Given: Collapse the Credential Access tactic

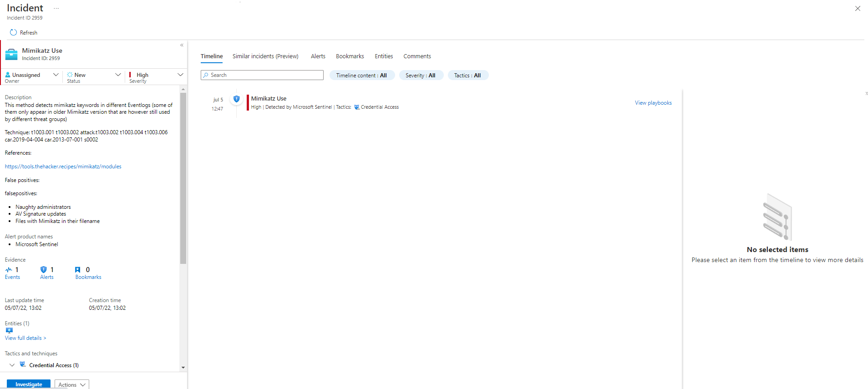Looking at the screenshot, I should [x=12, y=365].
